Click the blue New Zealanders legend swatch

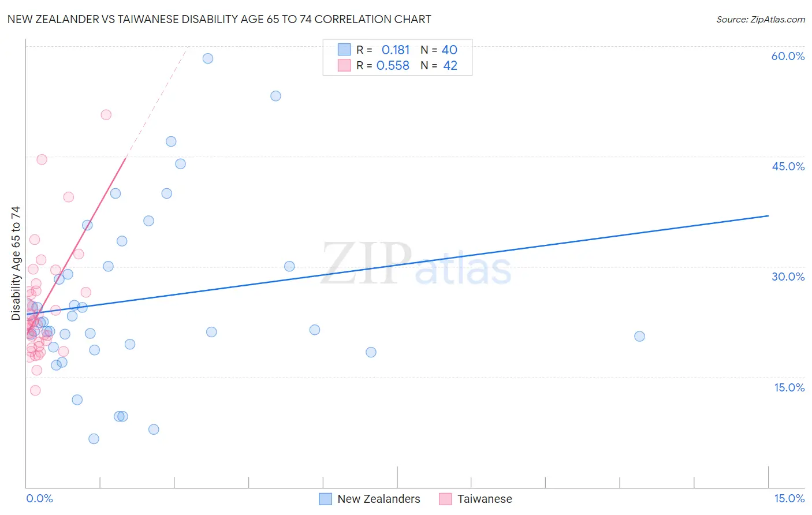pos(325,499)
